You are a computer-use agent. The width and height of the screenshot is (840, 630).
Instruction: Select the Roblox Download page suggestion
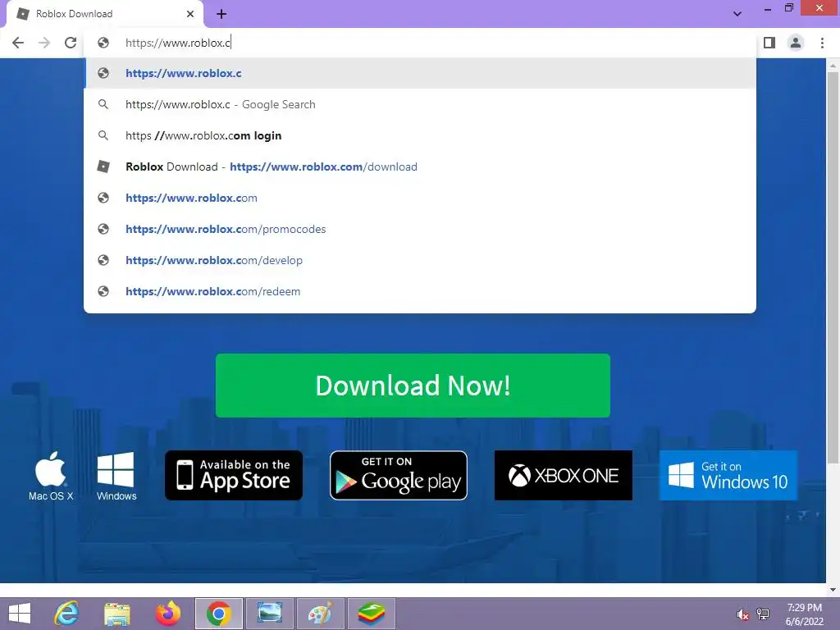coord(420,167)
